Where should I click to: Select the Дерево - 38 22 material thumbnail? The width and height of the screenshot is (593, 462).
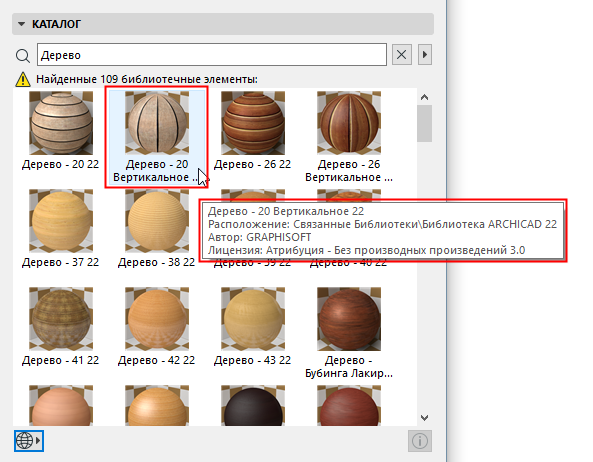tap(157, 221)
